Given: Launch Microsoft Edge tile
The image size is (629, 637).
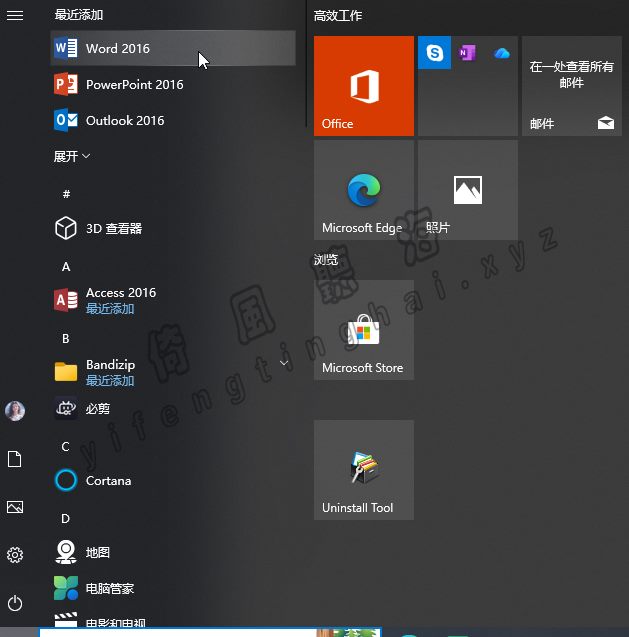Looking at the screenshot, I should (x=364, y=190).
